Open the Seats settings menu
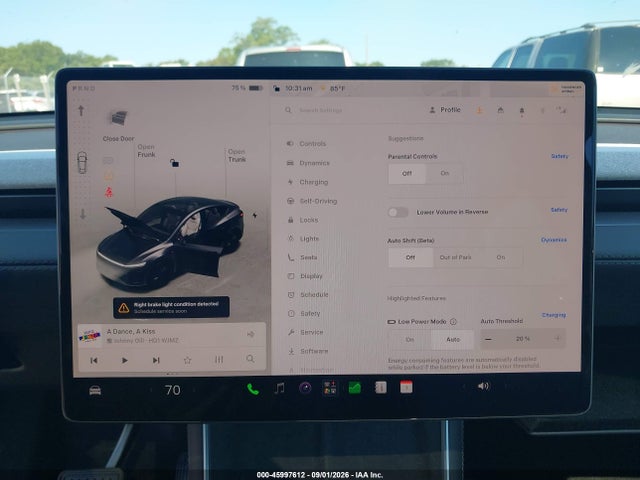The height and width of the screenshot is (480, 640). point(302,257)
